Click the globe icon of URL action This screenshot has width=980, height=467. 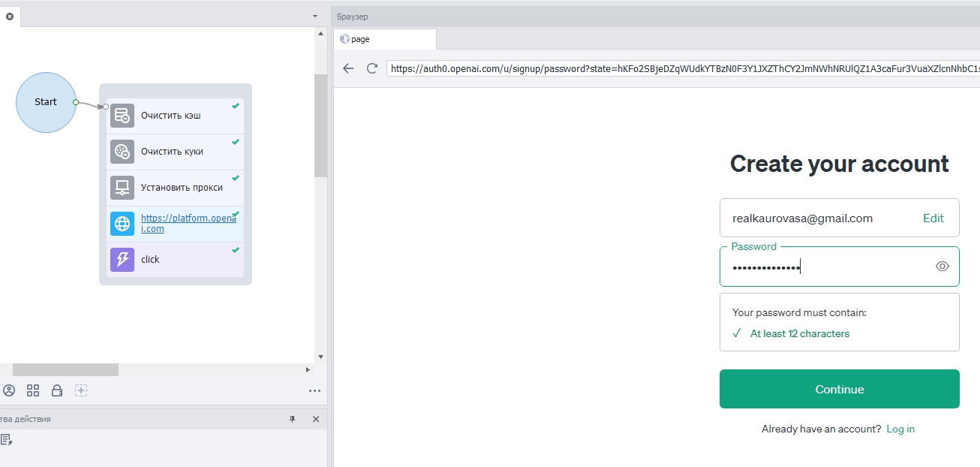coord(122,224)
